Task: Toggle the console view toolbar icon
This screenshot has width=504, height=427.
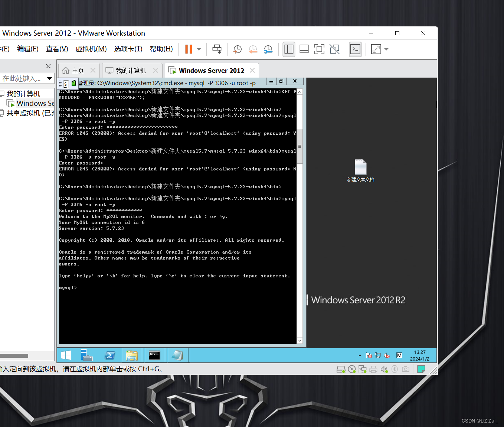Action: (x=356, y=49)
